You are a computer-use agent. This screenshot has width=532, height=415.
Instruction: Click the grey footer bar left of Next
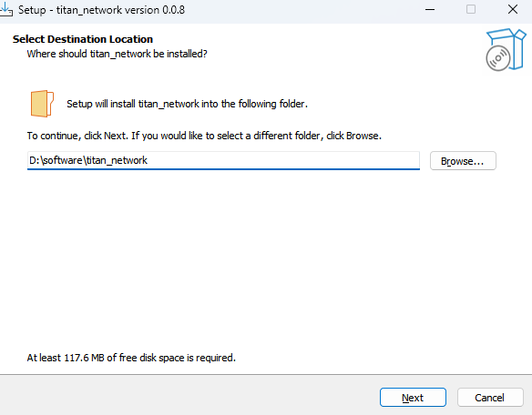(x=187, y=395)
